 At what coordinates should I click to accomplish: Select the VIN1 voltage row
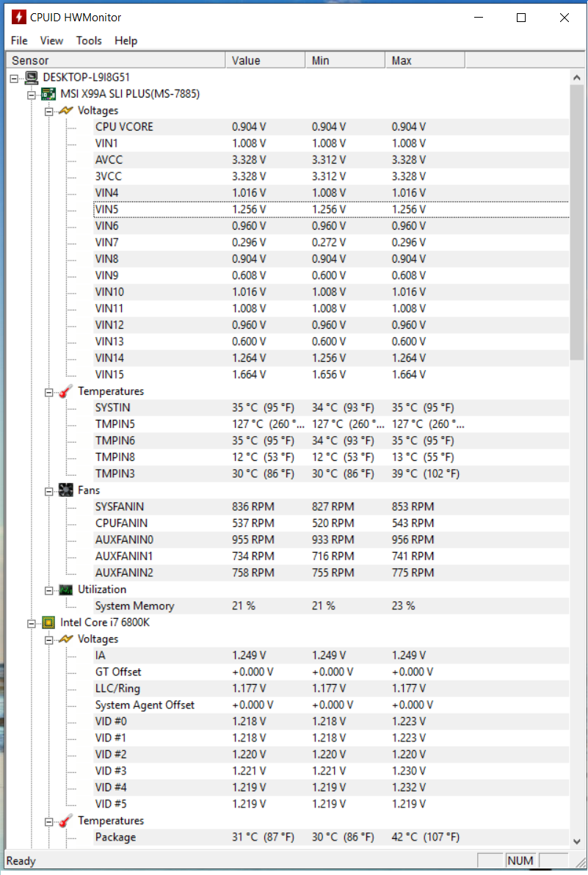pyautogui.click(x=331, y=143)
